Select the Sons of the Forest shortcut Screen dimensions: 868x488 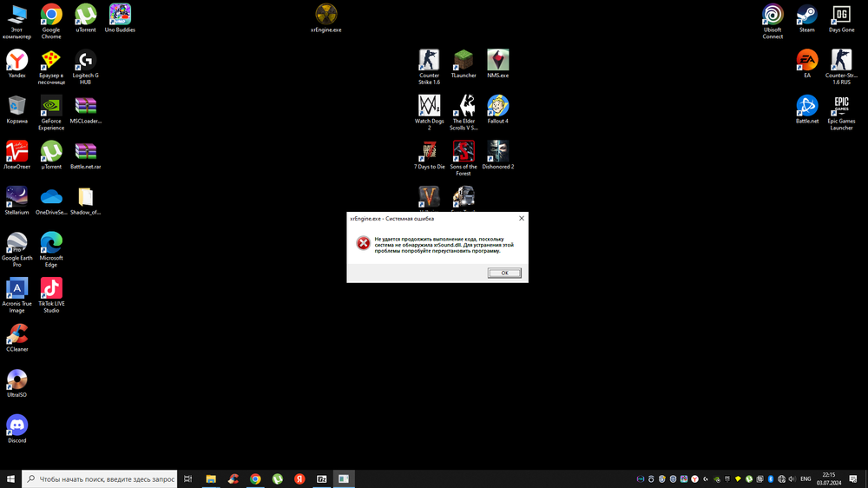click(464, 158)
